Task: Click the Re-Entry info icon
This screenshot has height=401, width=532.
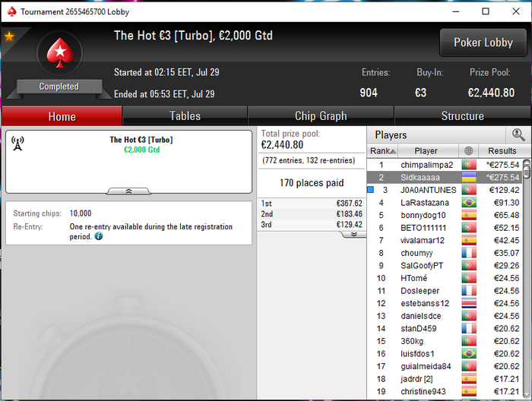Action: [x=99, y=236]
